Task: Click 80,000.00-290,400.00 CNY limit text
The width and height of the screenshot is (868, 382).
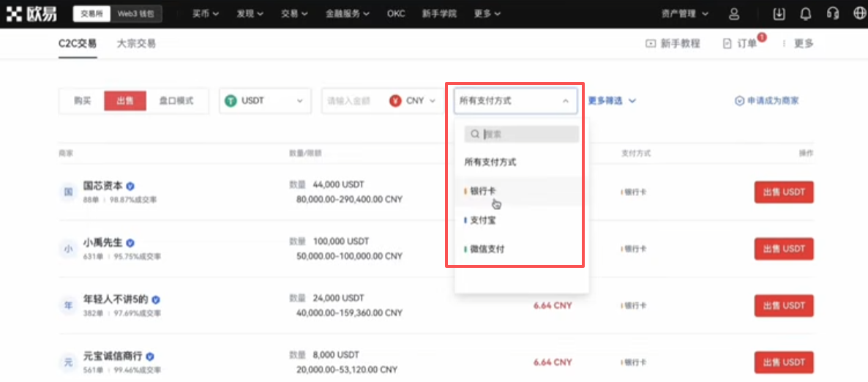Action: (x=349, y=199)
